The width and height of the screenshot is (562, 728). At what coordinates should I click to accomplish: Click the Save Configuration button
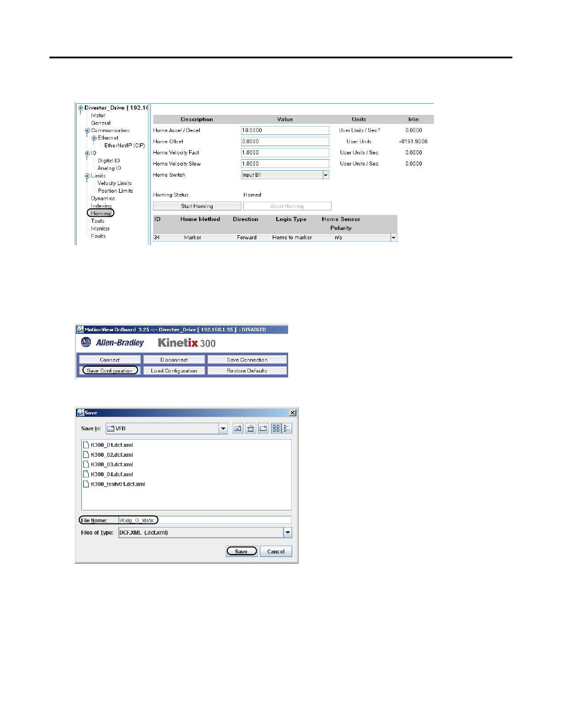[x=110, y=371]
